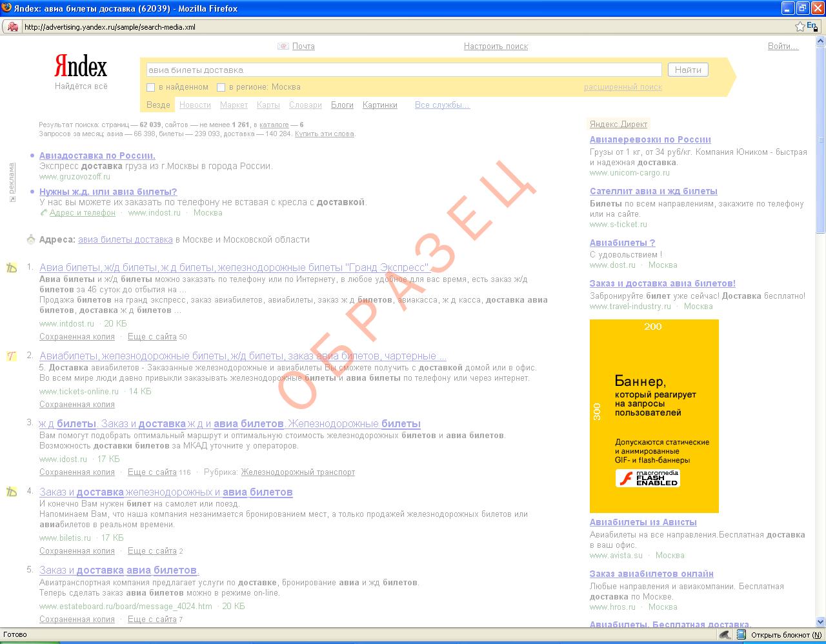Open the 'Авиаперевозки по России' Direct ad
The height and width of the screenshot is (644, 826).
click(650, 139)
